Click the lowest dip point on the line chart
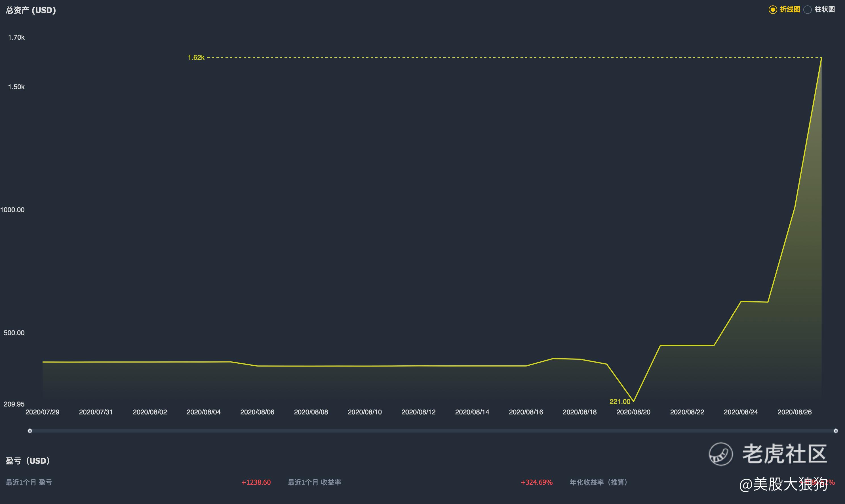Image resolution: width=845 pixels, height=504 pixels. (633, 401)
